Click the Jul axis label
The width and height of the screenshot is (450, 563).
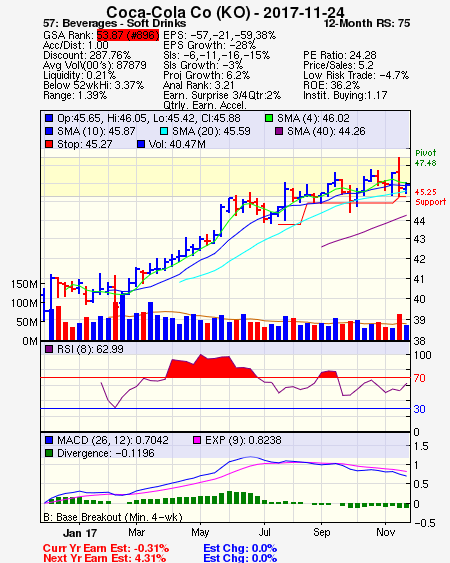coord(265,532)
